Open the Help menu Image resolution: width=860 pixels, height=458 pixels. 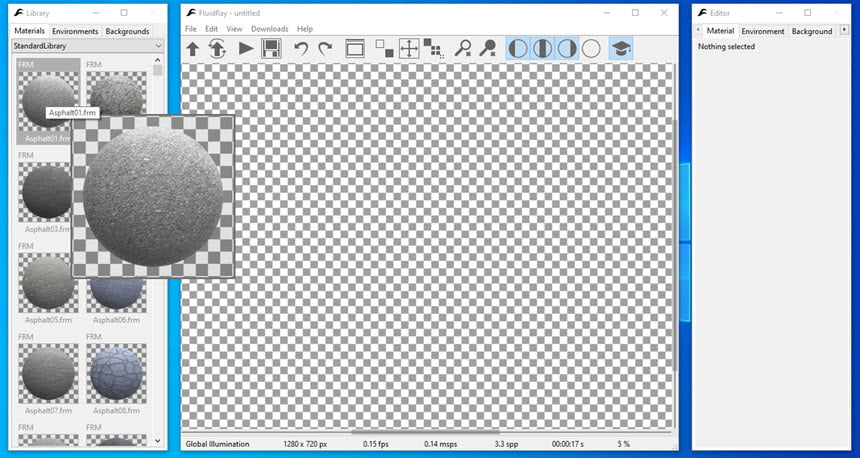(x=305, y=29)
